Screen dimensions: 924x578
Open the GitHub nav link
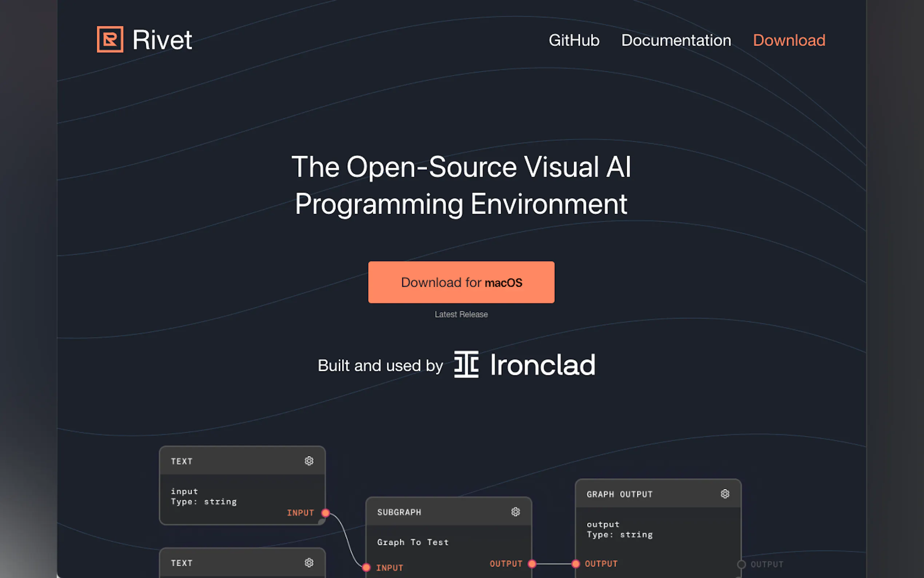[x=574, y=40]
